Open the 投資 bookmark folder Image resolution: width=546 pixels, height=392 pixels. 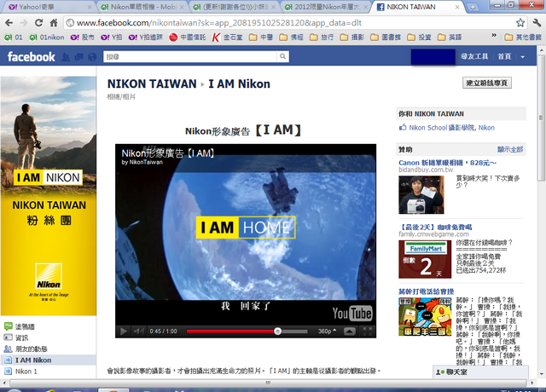pyautogui.click(x=419, y=37)
